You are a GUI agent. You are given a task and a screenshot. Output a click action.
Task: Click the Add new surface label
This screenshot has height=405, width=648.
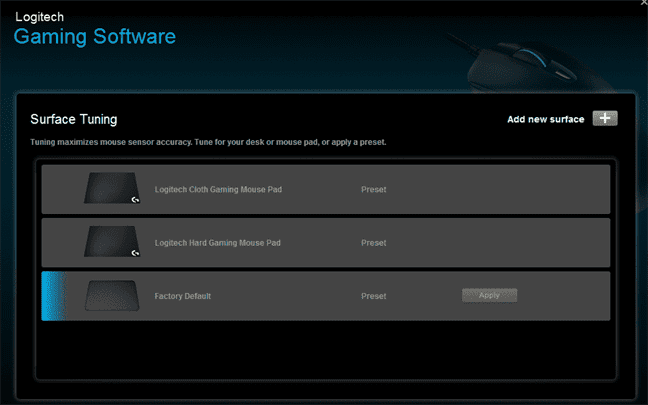(546, 119)
